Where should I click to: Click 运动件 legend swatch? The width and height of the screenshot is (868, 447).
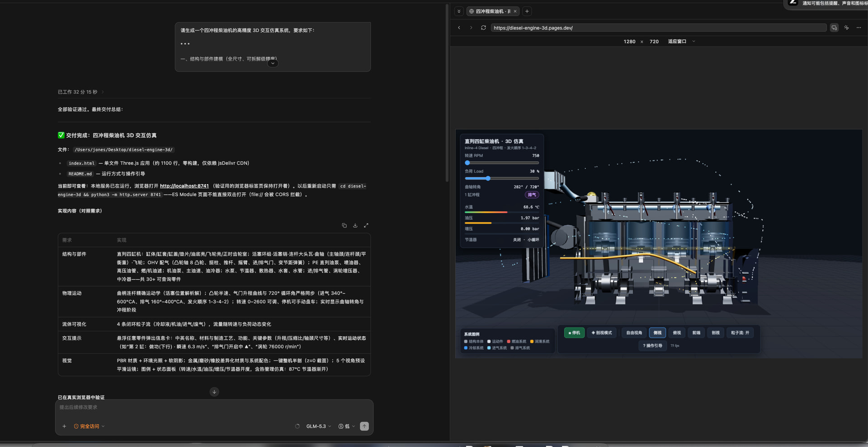[x=489, y=342]
